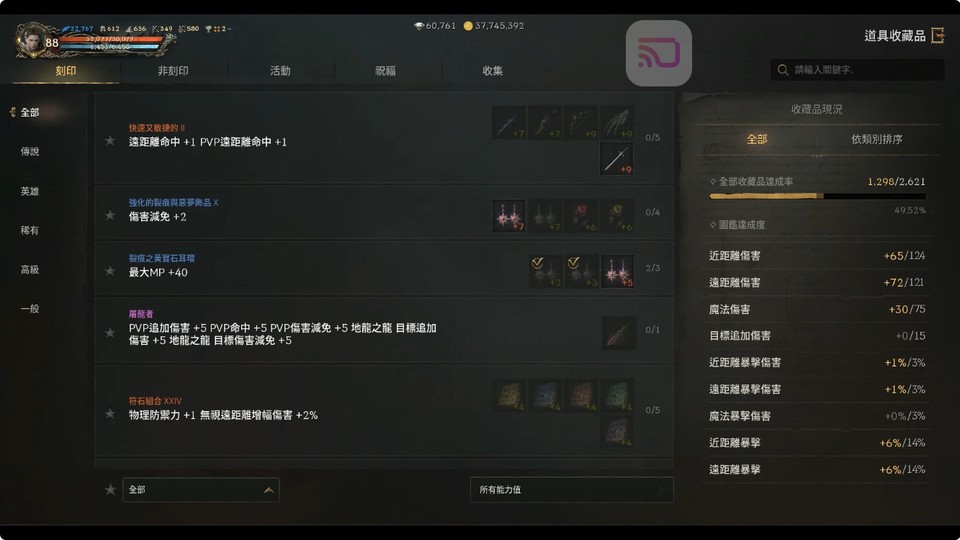This screenshot has width=960, height=540.
Task: Open the 收集 tab
Action: [492, 71]
